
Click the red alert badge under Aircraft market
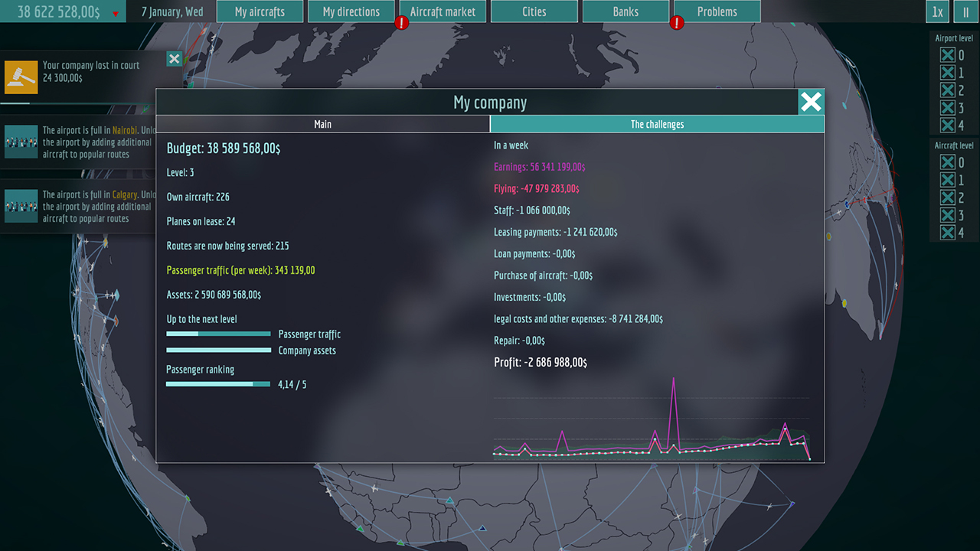[x=401, y=24]
